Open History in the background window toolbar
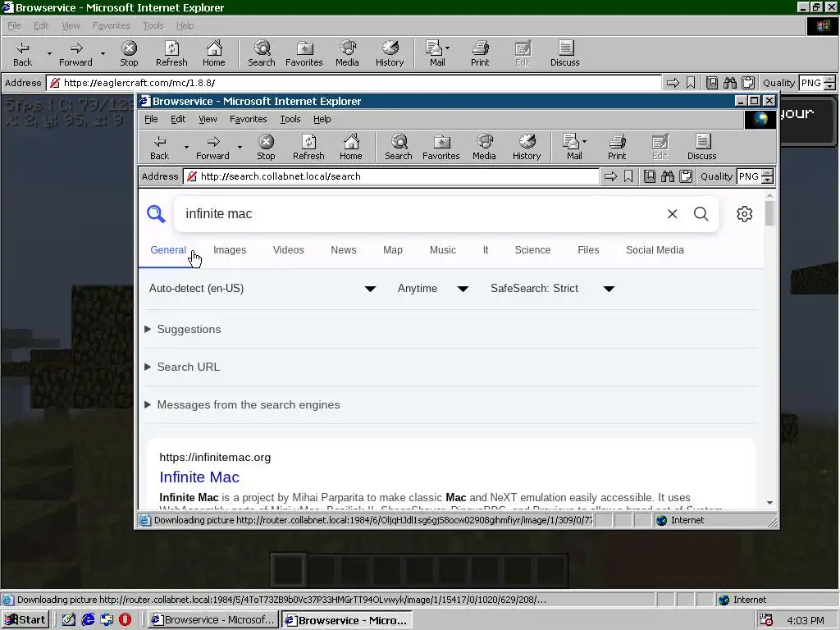This screenshot has width=840, height=630. coord(390,53)
